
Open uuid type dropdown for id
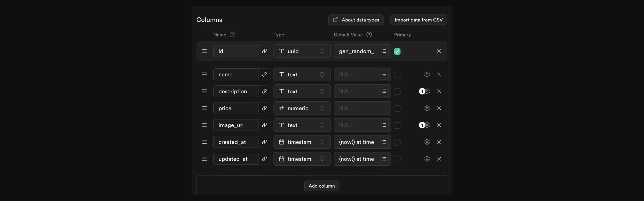pos(302,51)
